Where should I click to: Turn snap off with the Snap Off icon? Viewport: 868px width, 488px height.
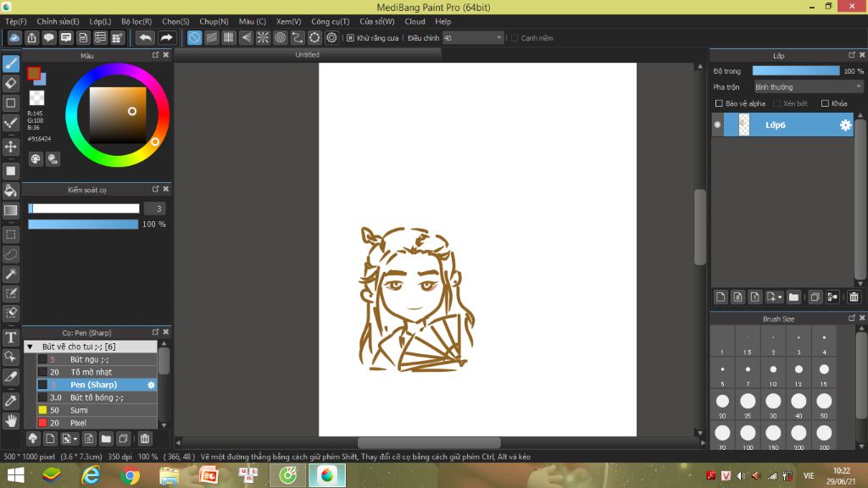pos(194,37)
